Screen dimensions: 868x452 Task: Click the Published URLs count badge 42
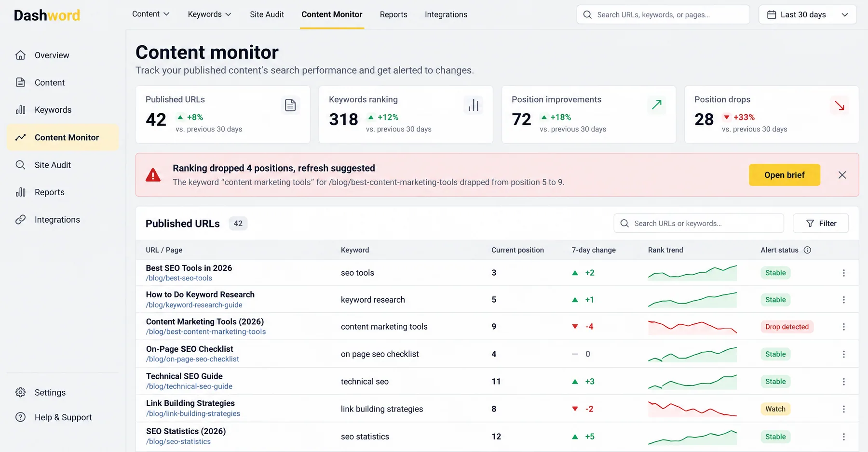238,224
